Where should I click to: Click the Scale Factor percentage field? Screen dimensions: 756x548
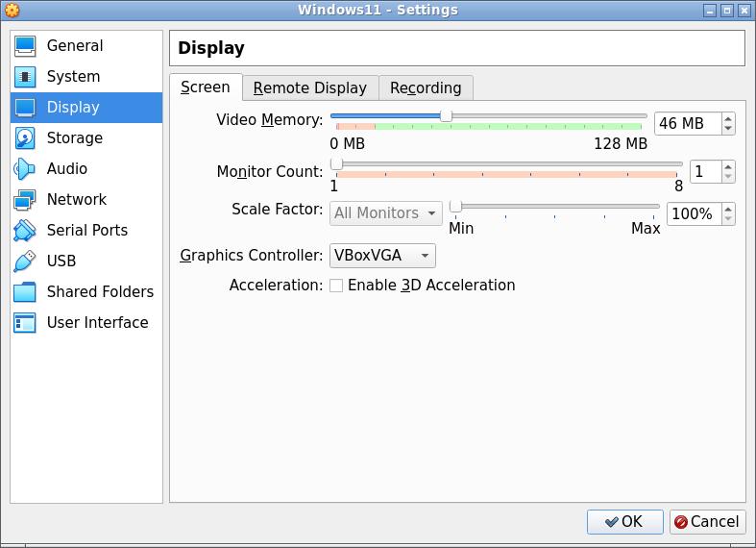tap(692, 213)
